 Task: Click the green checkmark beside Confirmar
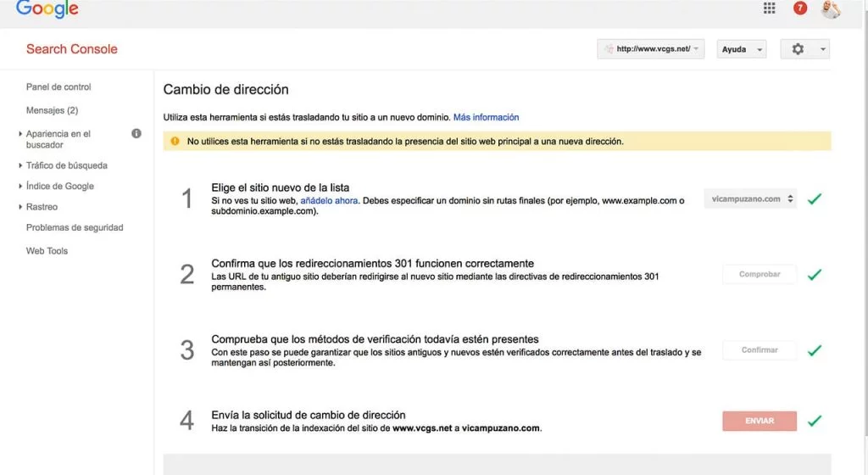(x=814, y=350)
